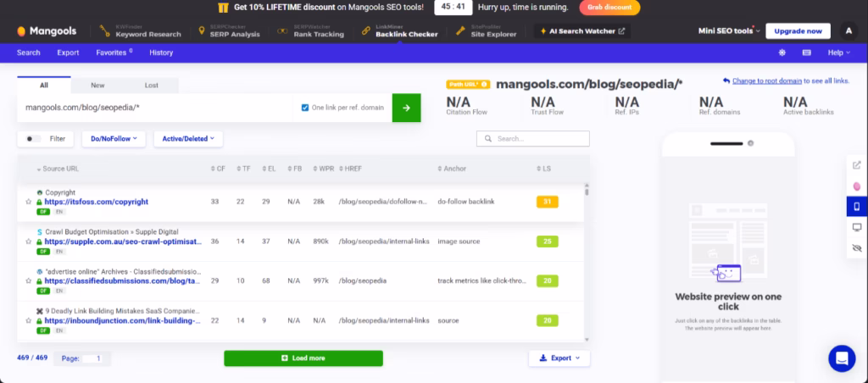Expand the Export dropdown below table
The image size is (868, 383).
click(x=559, y=358)
